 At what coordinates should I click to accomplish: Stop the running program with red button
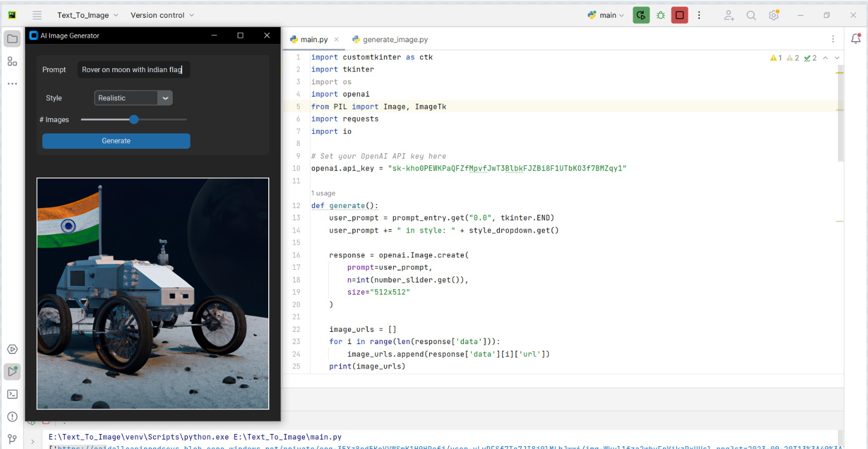click(679, 16)
